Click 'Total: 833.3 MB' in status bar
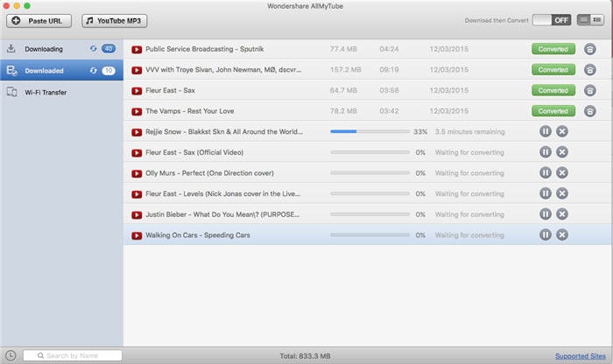The height and width of the screenshot is (364, 613). 305,356
